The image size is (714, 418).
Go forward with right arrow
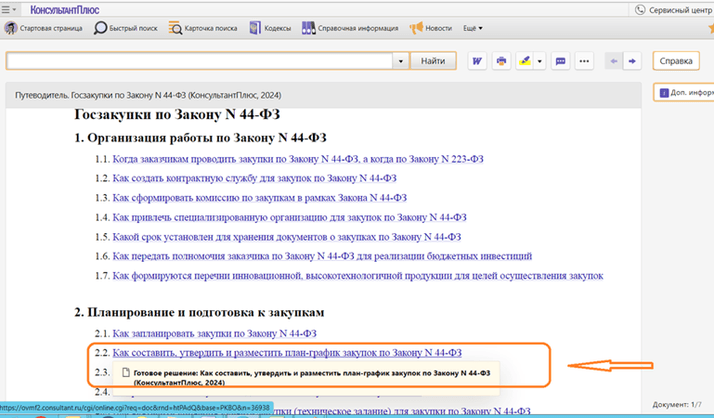coord(632,61)
